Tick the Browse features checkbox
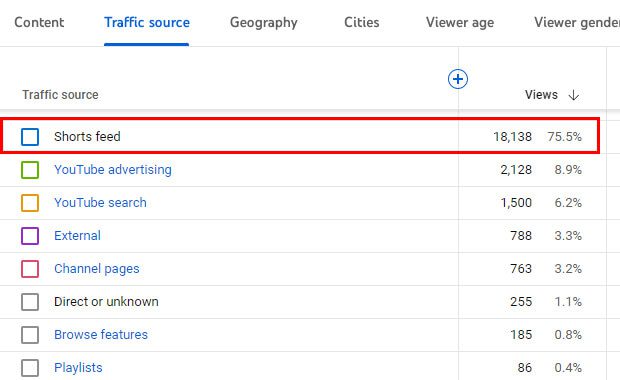 30,335
